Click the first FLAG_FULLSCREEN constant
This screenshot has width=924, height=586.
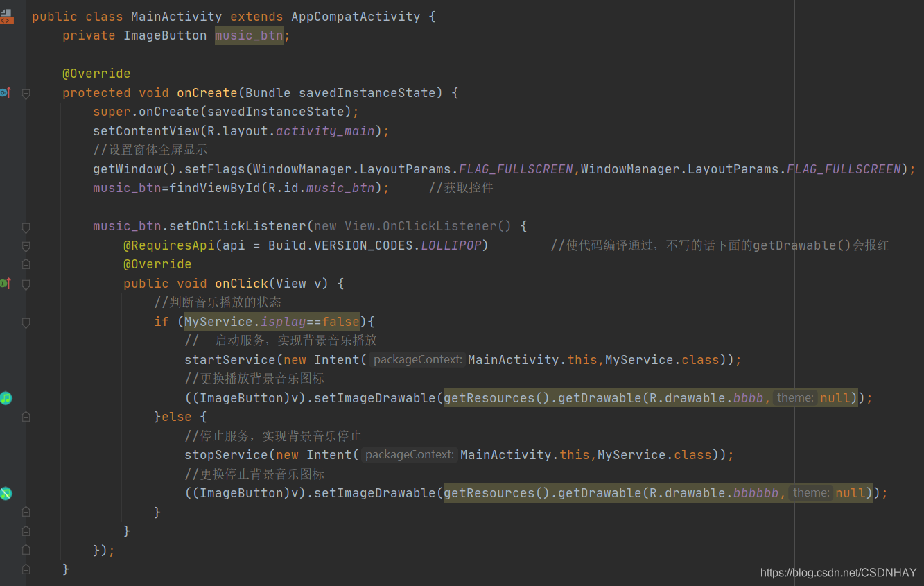pyautogui.click(x=516, y=169)
